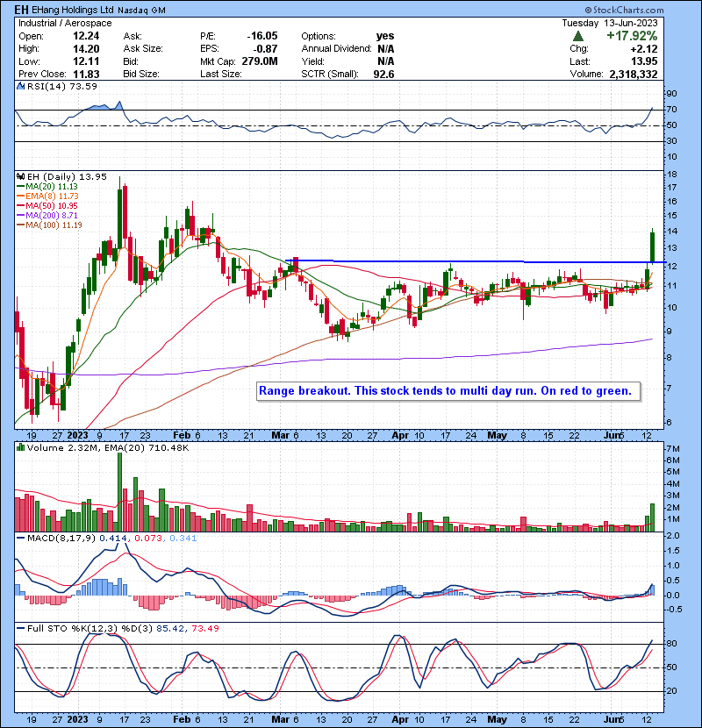Click the Bid Size: label

click(x=141, y=74)
